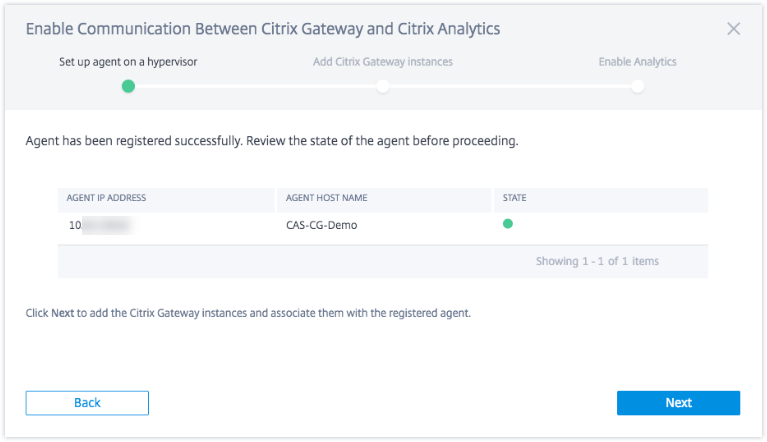The height and width of the screenshot is (442, 767).
Task: Select the agent IP address cell starting with 10
Action: [98, 225]
